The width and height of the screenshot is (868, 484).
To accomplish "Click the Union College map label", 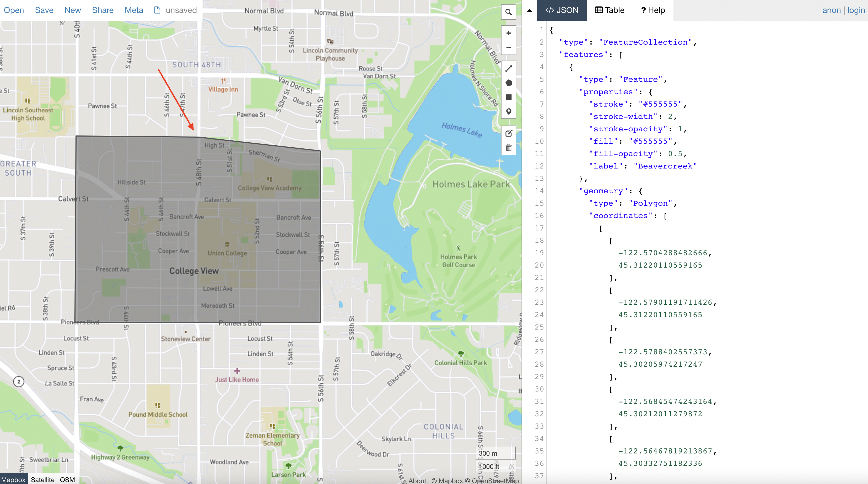I will click(227, 253).
